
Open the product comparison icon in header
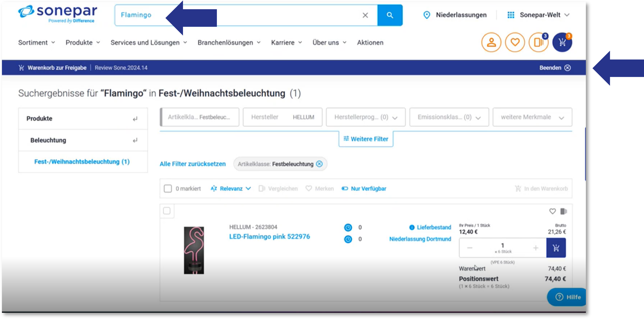point(538,42)
